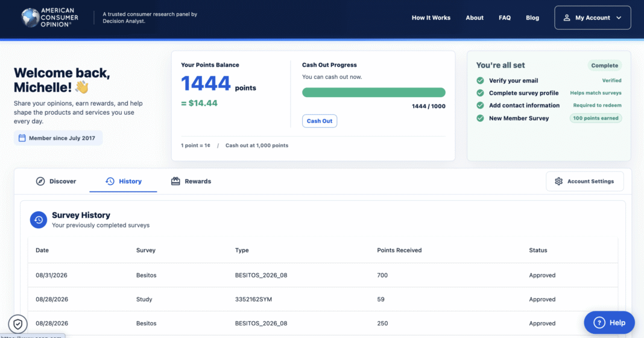Open the How It Works page
Image resolution: width=644 pixels, height=338 pixels.
tap(431, 18)
